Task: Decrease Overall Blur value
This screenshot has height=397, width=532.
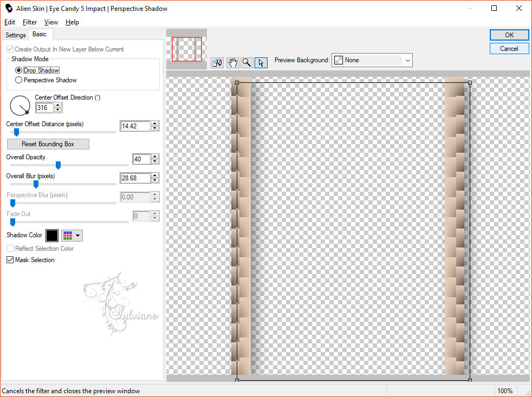Action: [155, 180]
